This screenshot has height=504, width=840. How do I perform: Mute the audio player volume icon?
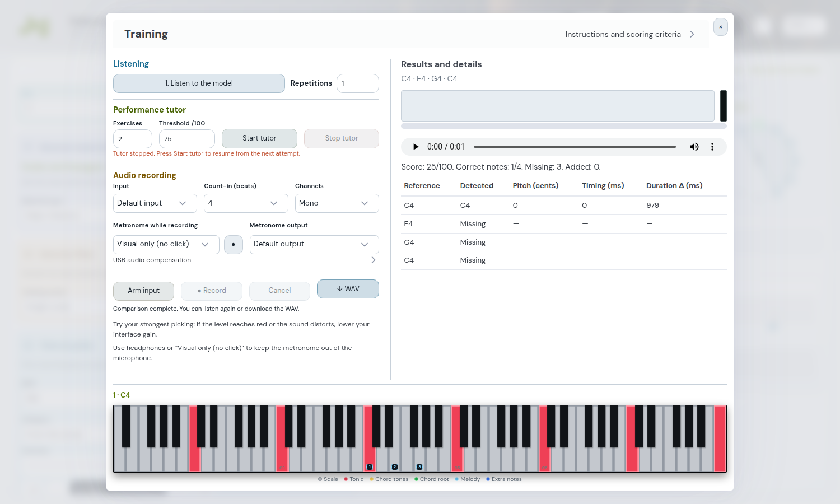[x=694, y=147]
